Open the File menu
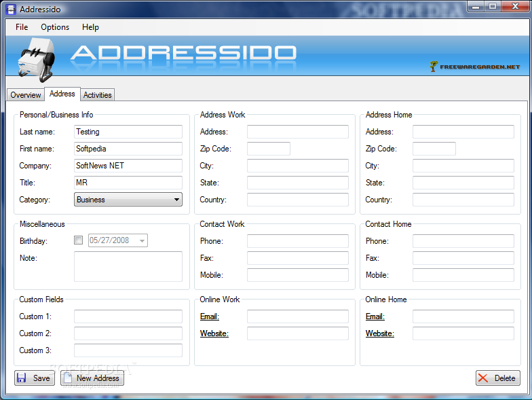The width and height of the screenshot is (532, 400). (22, 27)
